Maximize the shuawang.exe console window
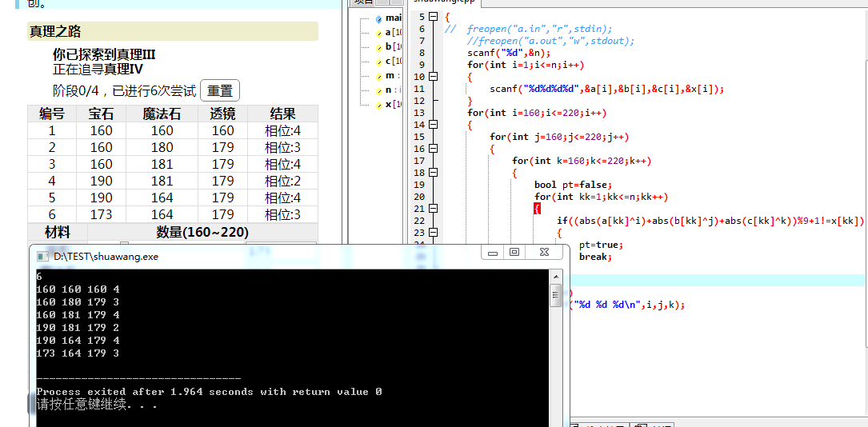This screenshot has height=427, width=868. tap(514, 253)
